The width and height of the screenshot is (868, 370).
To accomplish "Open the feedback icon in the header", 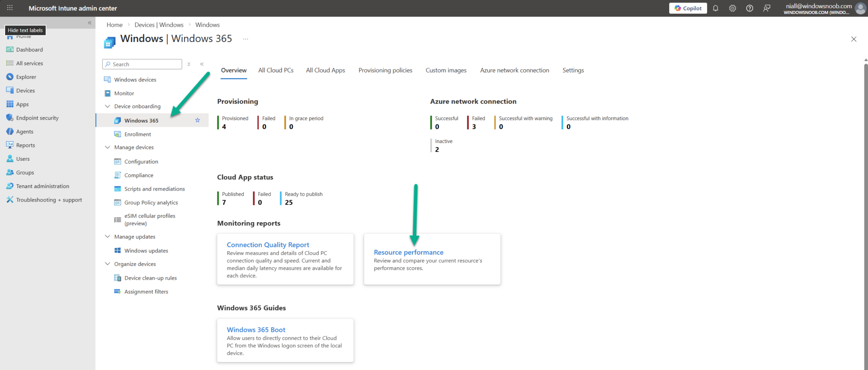I will tap(767, 8).
